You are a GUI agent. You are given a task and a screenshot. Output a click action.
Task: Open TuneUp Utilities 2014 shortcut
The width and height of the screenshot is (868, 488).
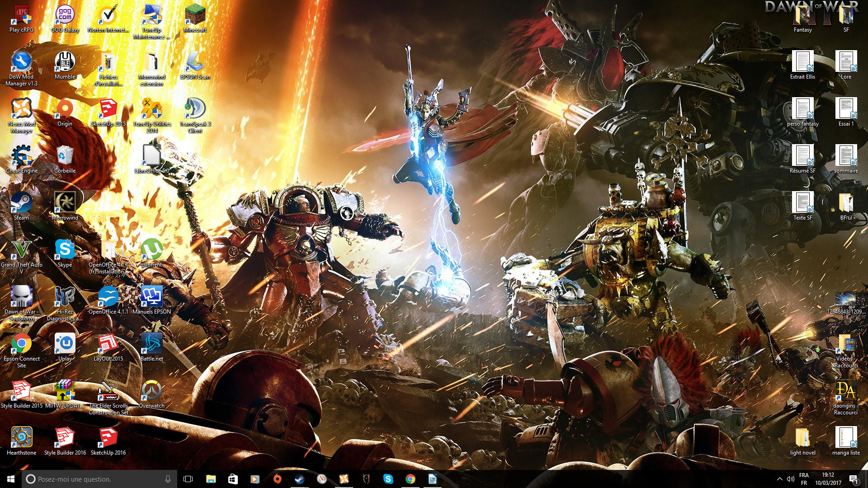pos(151,116)
